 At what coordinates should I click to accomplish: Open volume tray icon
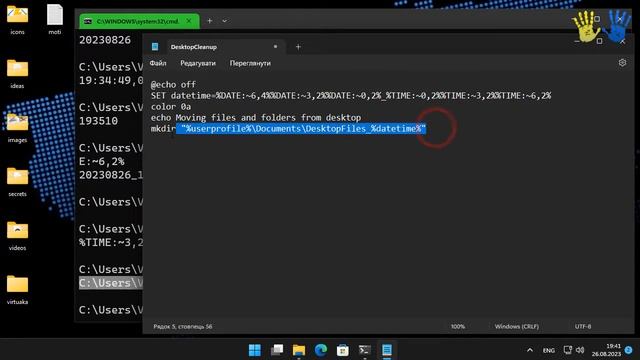tap(580, 350)
